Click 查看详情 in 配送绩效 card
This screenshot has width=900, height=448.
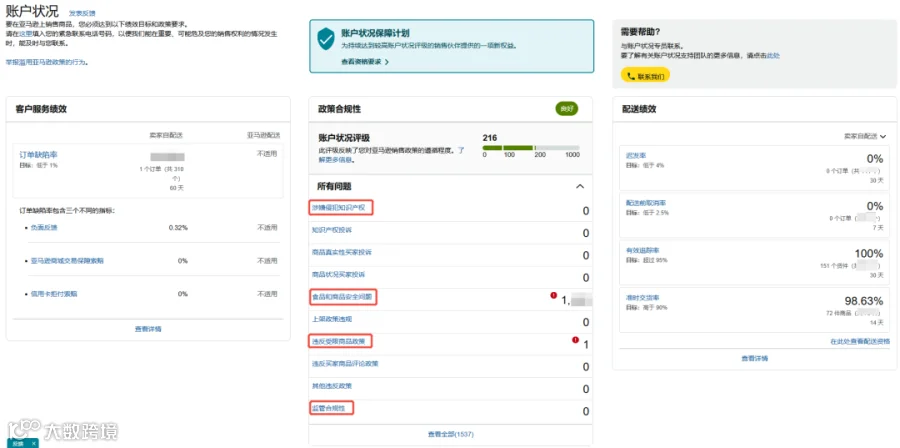(755, 359)
